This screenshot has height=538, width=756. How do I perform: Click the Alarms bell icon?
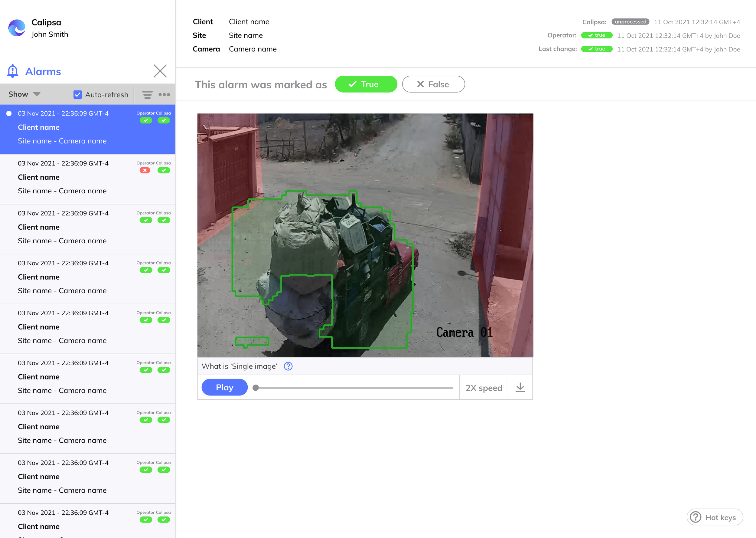click(13, 71)
